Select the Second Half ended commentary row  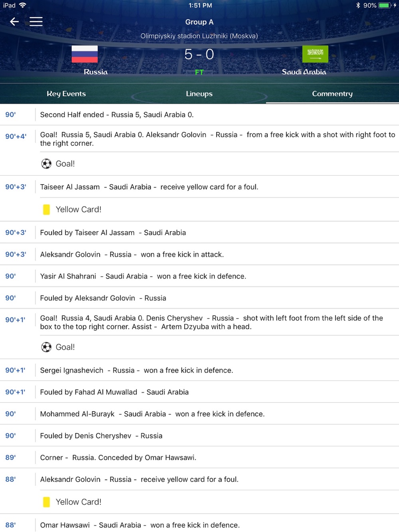pyautogui.click(x=199, y=115)
